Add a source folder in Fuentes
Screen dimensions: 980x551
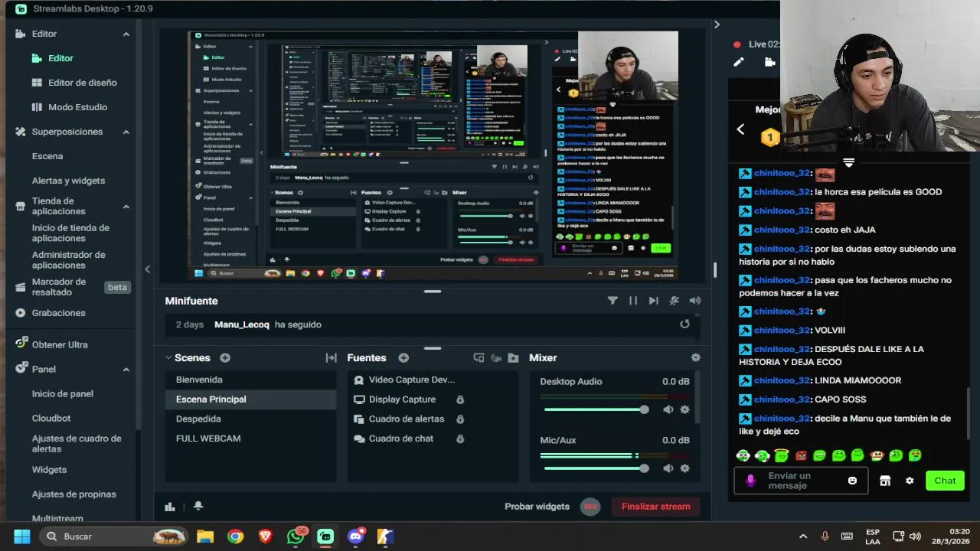(x=513, y=357)
